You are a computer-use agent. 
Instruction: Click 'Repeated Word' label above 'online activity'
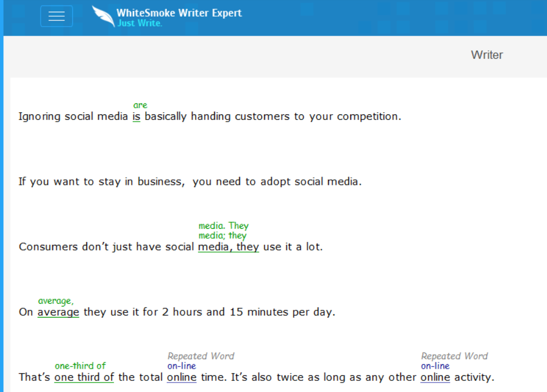point(455,356)
